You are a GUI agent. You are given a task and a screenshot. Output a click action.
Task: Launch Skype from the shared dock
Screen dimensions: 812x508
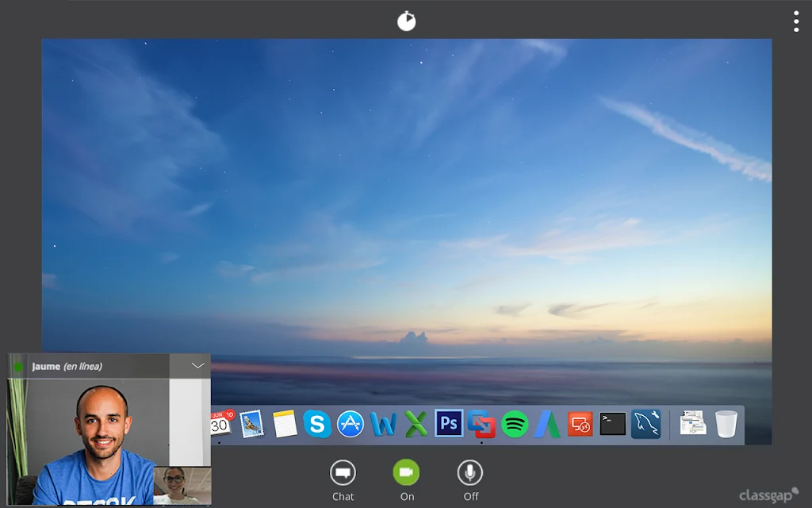pyautogui.click(x=317, y=424)
